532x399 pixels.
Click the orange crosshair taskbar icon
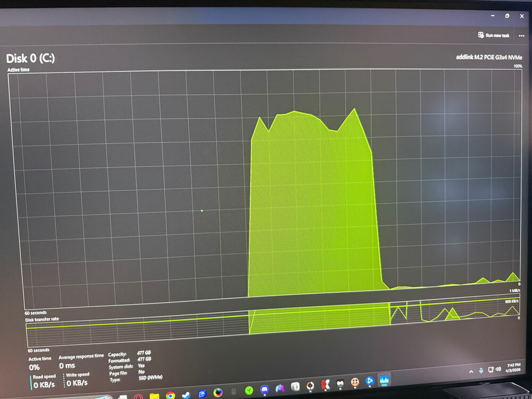coord(355,382)
